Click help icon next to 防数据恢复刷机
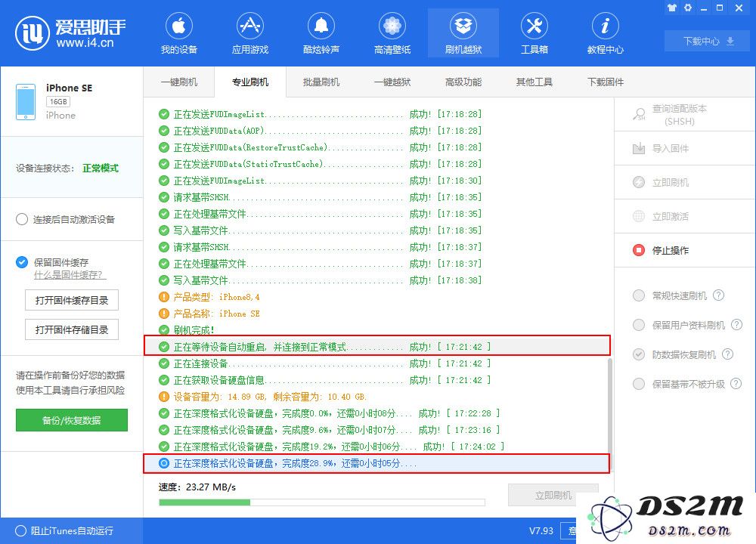Viewport: 756px width, 544px height. point(727,354)
